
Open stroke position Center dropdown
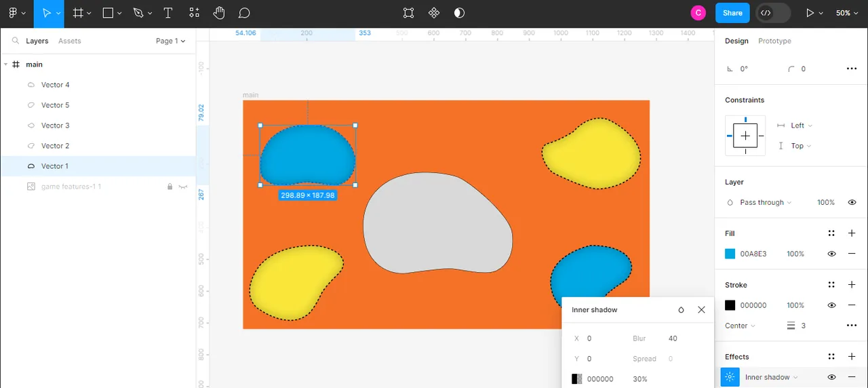point(741,326)
